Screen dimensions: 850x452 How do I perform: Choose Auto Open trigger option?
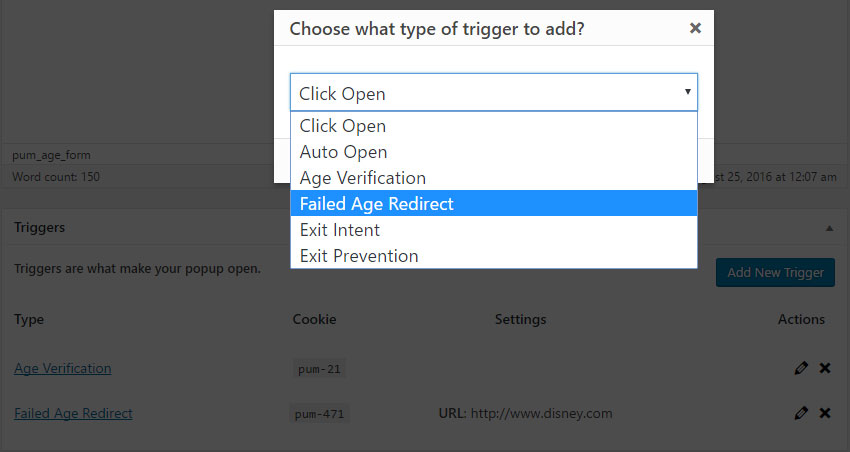pyautogui.click(x=494, y=152)
